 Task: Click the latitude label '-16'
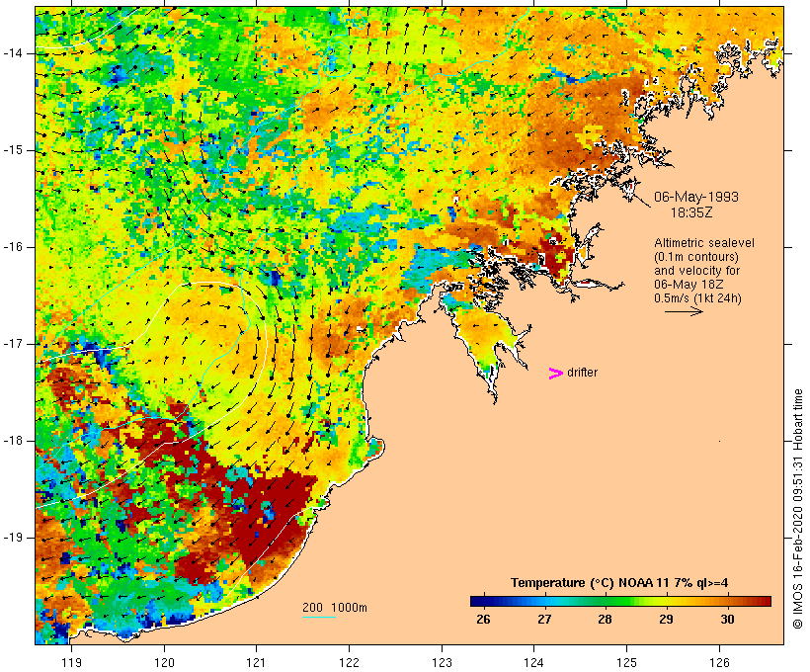pyautogui.click(x=13, y=247)
